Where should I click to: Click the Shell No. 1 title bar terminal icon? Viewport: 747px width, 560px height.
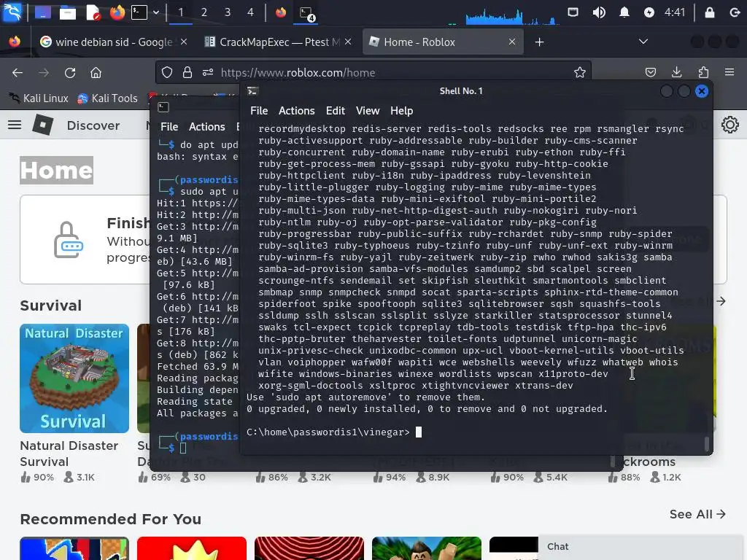click(x=252, y=91)
